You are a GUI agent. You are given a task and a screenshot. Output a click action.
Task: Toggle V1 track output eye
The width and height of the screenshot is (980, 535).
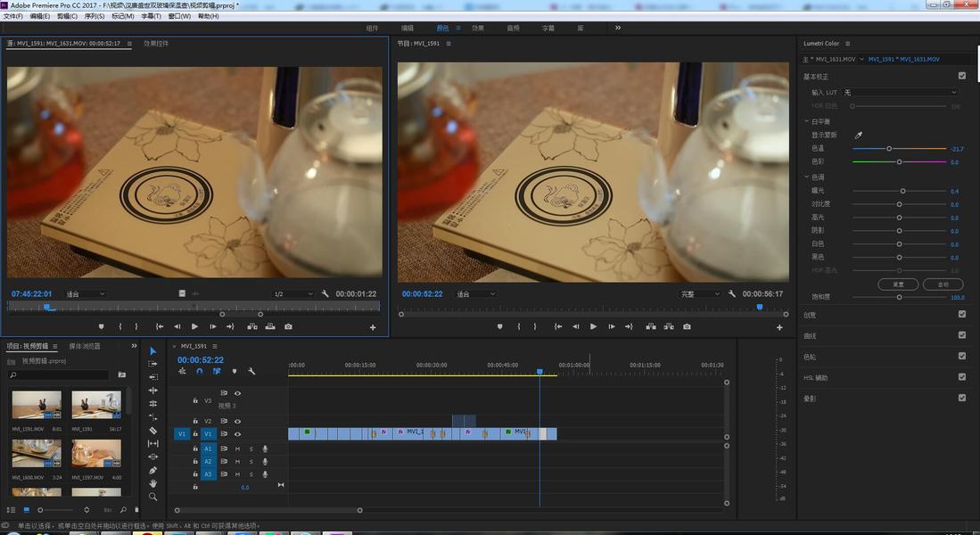[x=237, y=433]
